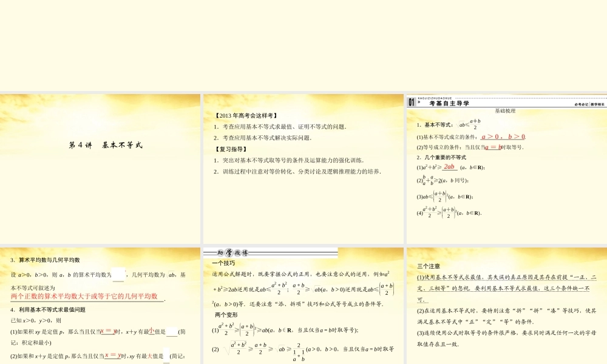Image resolution: width=607 pixels, height=364 pixels.
Task: Click the '01' section number badge
Action: click(x=411, y=102)
